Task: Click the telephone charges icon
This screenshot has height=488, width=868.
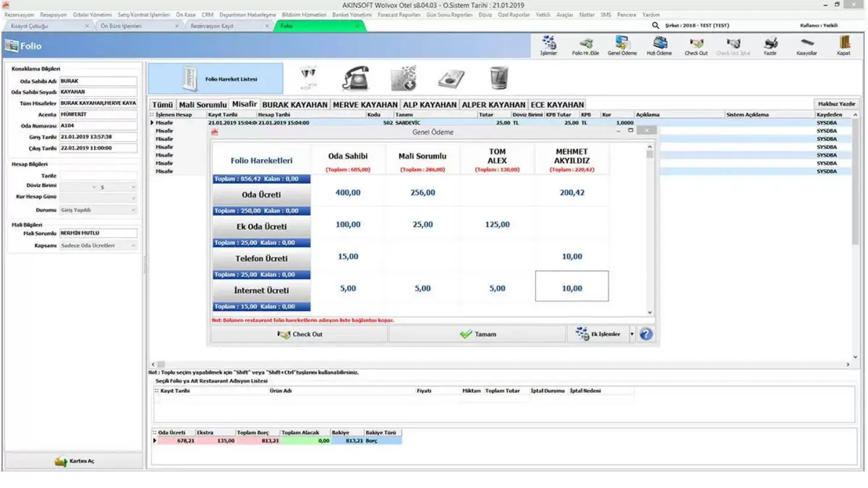Action: pyautogui.click(x=356, y=78)
